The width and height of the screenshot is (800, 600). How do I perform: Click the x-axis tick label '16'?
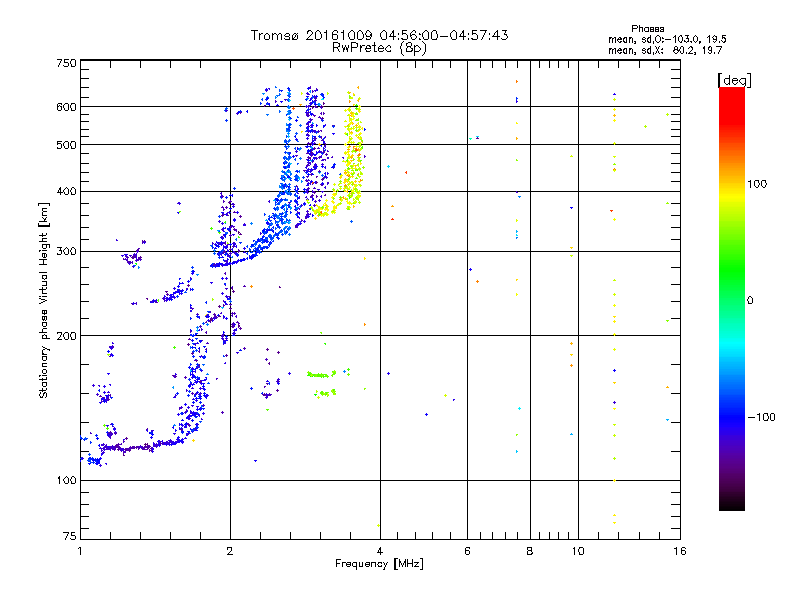tap(680, 551)
